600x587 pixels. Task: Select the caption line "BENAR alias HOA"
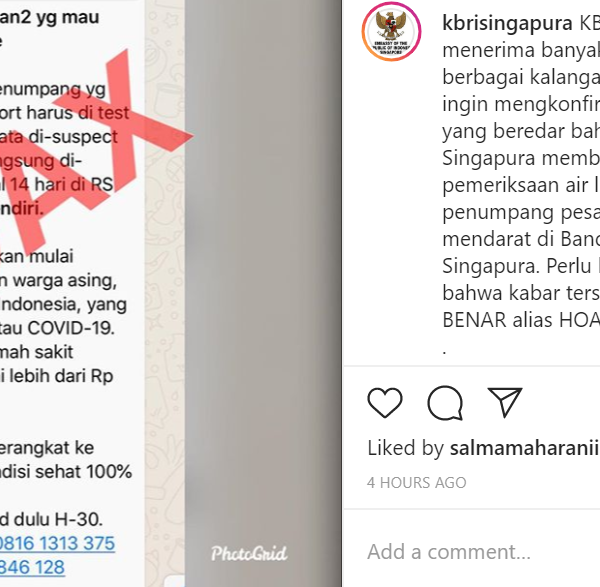click(521, 320)
